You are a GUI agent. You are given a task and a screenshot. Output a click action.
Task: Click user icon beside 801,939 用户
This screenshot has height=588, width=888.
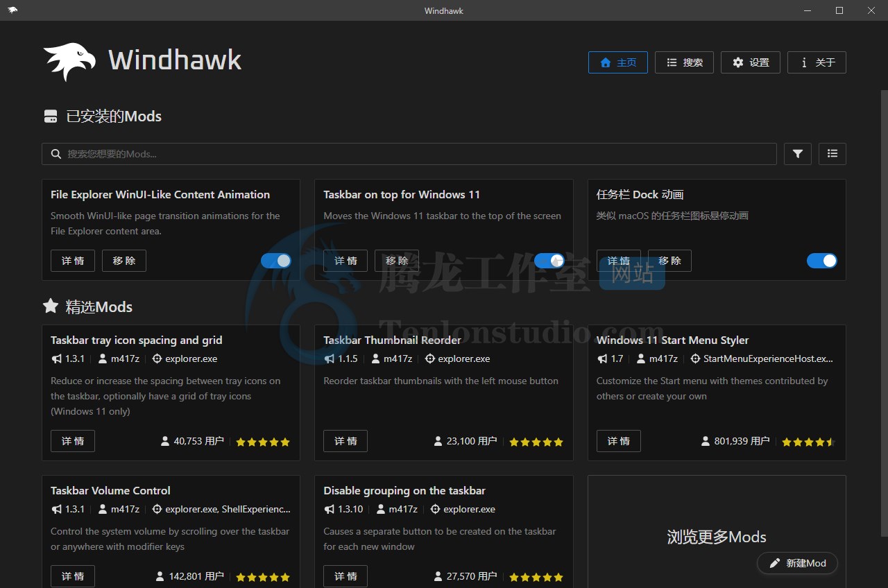706,441
